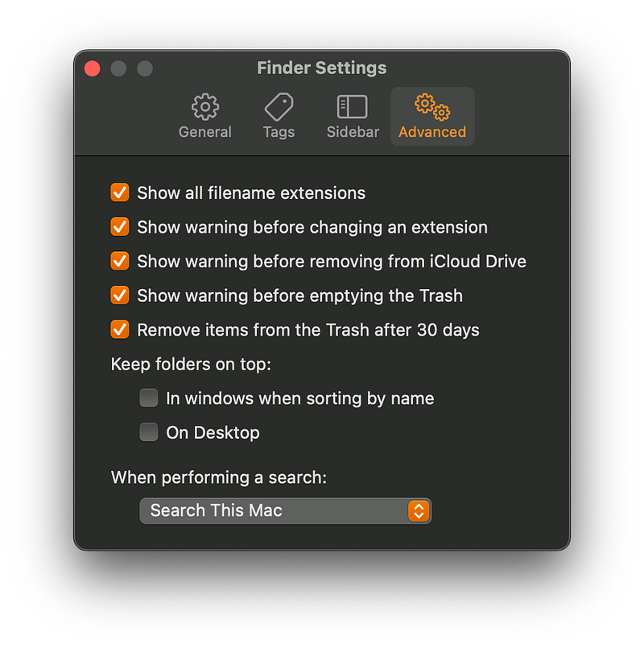Viewport: 644px width, 648px height.
Task: Select the Sidebar settings icon
Action: 352,105
